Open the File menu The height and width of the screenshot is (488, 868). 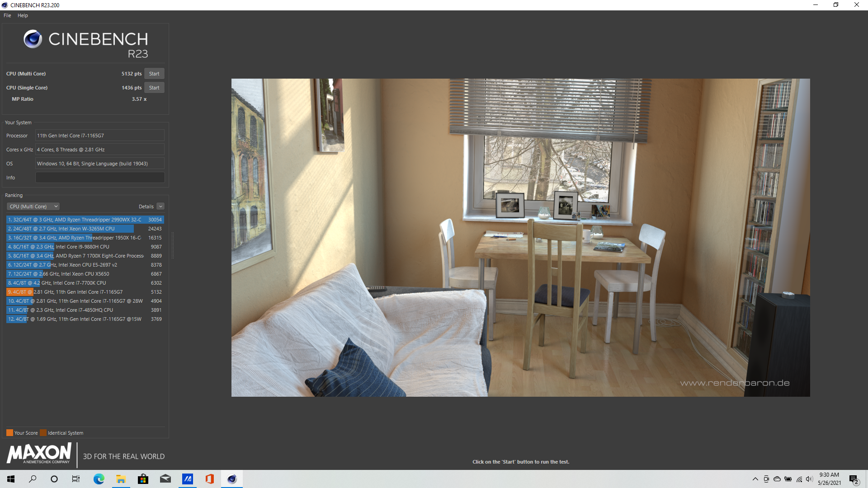[7, 15]
